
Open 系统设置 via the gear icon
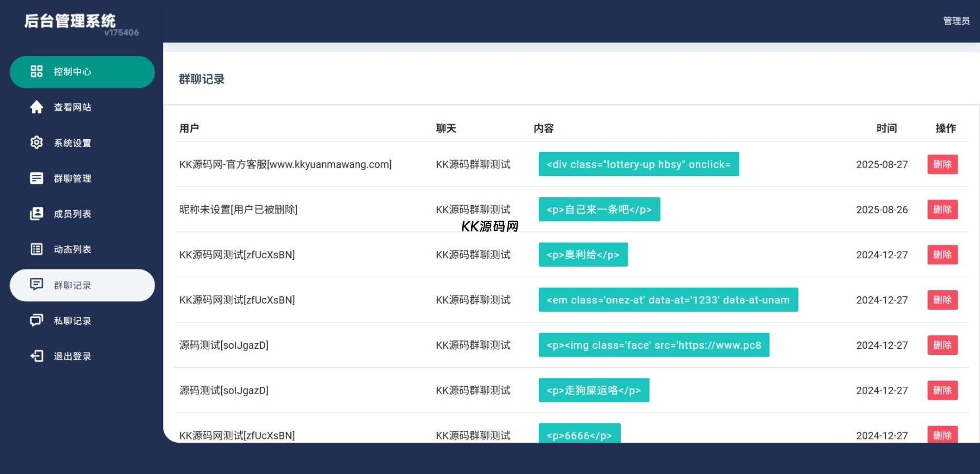coord(36,143)
